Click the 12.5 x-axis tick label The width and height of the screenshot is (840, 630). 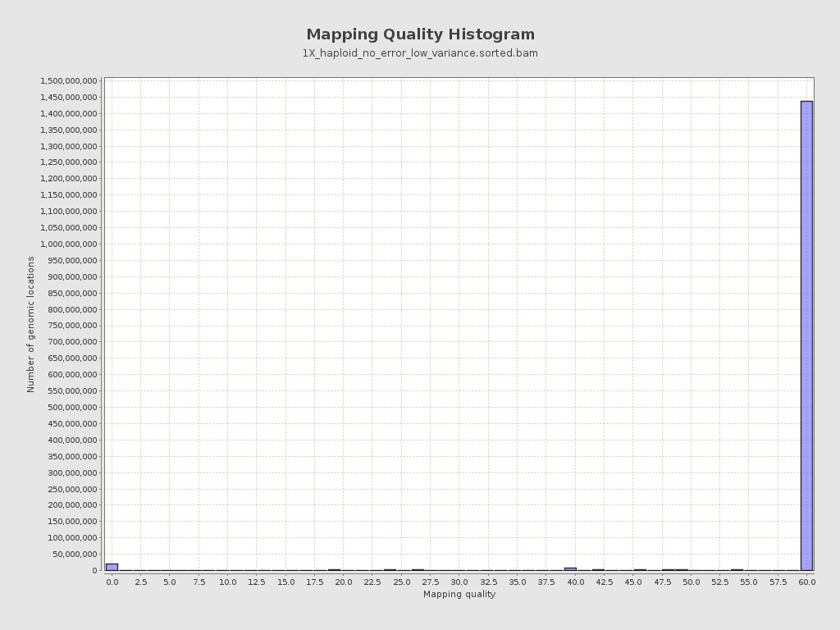click(257, 582)
